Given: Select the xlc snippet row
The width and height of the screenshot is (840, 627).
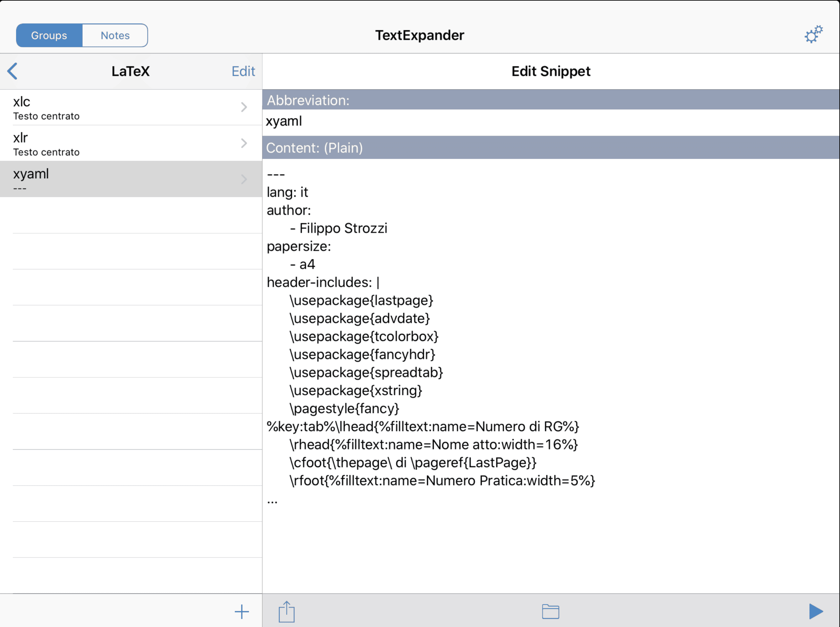Looking at the screenshot, I should coord(131,107).
